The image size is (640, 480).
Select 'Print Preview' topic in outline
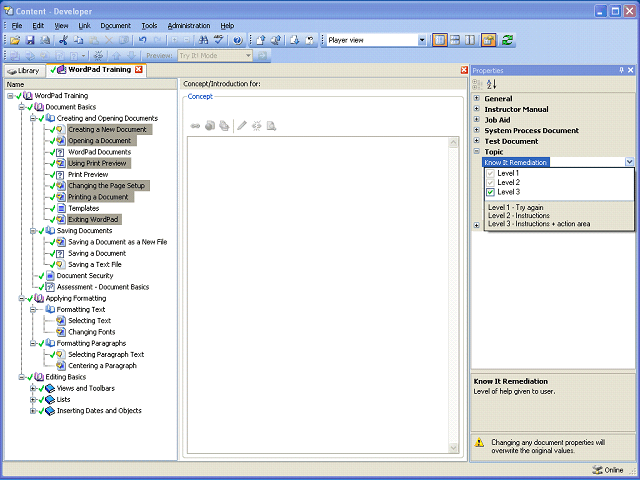click(x=88, y=174)
